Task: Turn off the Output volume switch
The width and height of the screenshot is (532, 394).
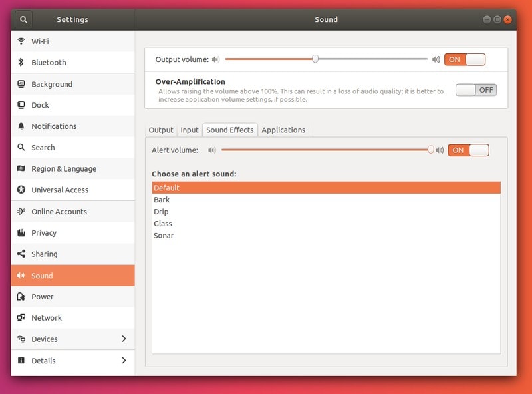Action: tap(464, 59)
